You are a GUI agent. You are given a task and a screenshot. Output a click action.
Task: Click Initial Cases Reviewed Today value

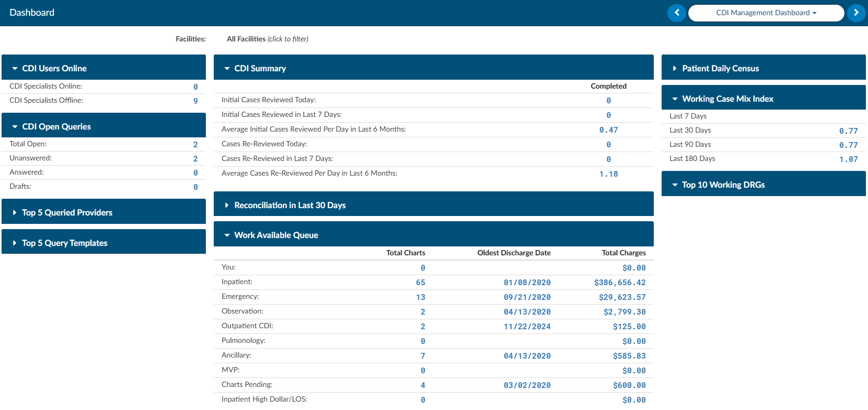tap(609, 101)
